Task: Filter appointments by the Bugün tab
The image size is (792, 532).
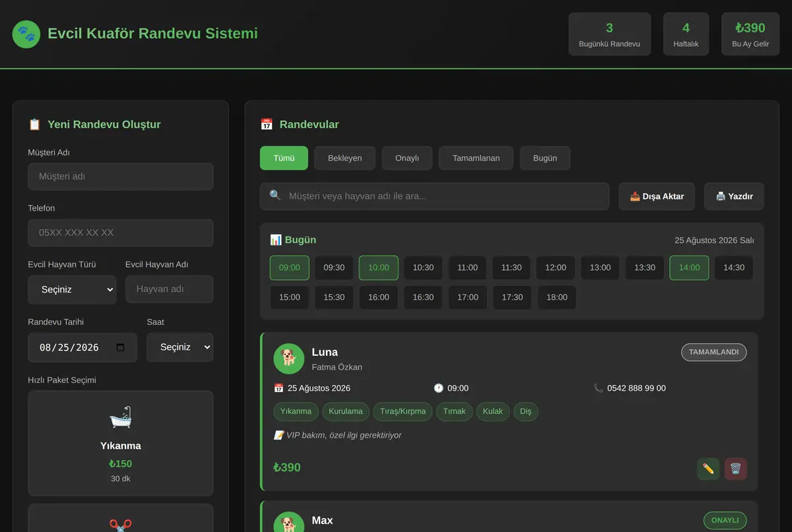Action: (x=545, y=158)
